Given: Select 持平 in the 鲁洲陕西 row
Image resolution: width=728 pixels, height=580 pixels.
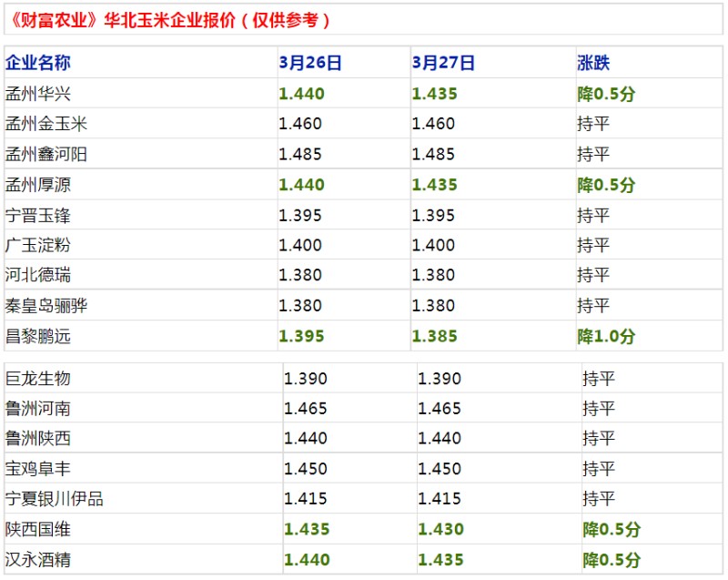Looking at the screenshot, I should [x=599, y=438].
